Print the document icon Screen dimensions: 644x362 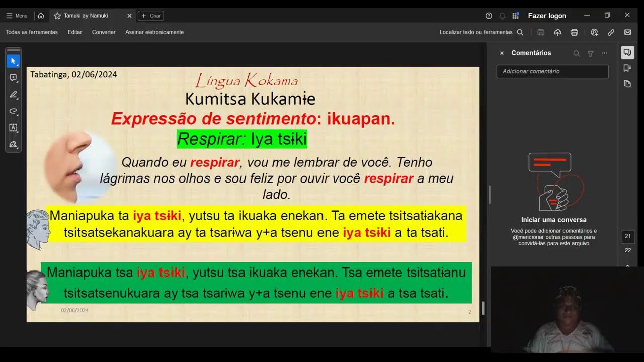(574, 32)
